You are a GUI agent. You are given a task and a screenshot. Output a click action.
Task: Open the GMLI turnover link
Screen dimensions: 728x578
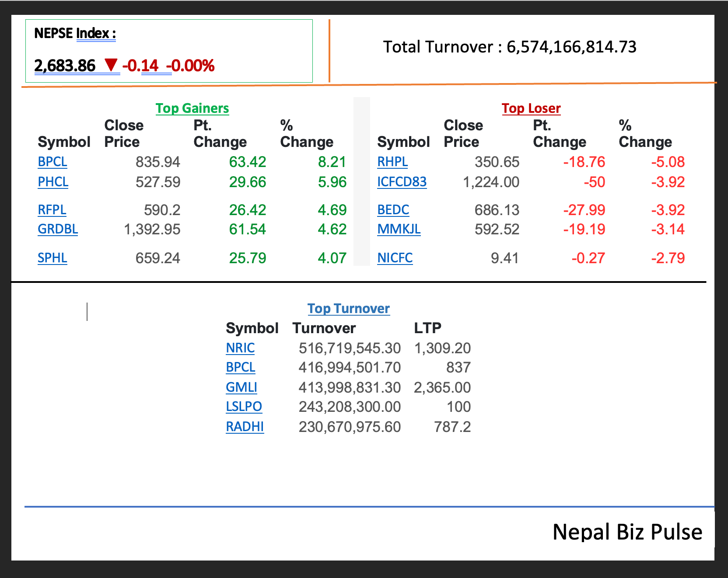click(x=241, y=387)
